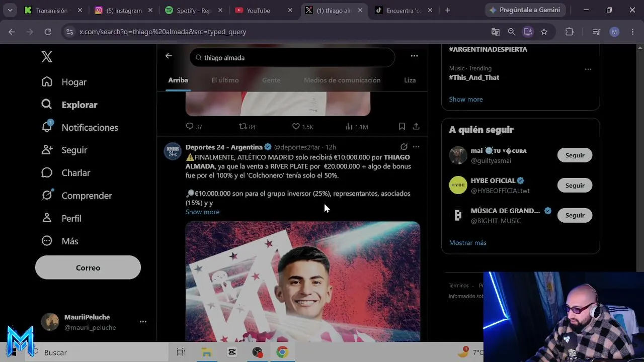The height and width of the screenshot is (362, 644).
Task: Open Chrome extensions puzzle icon
Action: pos(570,32)
